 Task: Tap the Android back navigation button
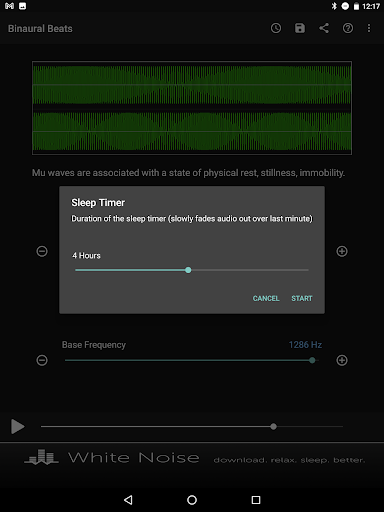point(128,500)
